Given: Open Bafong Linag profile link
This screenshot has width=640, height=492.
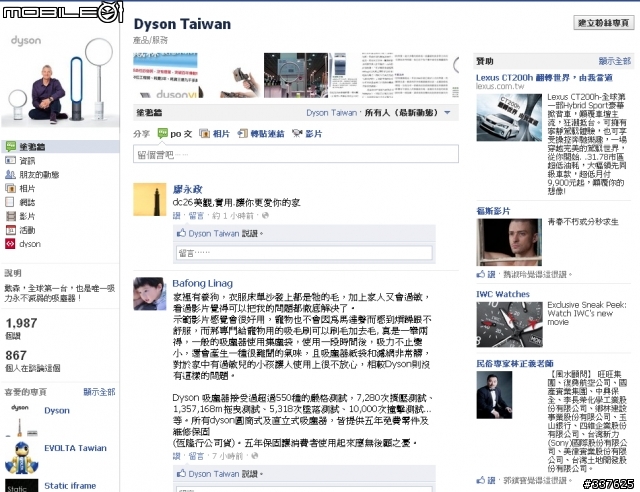Looking at the screenshot, I should [x=202, y=283].
